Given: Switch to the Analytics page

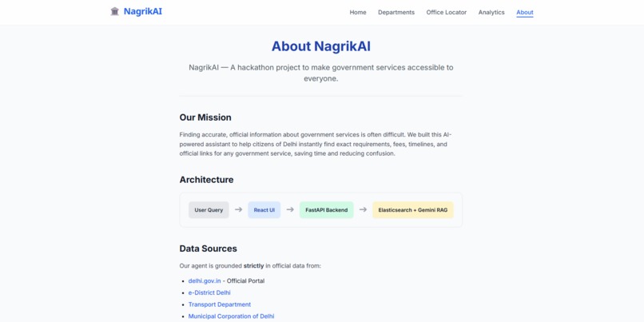Looking at the screenshot, I should 491,12.
